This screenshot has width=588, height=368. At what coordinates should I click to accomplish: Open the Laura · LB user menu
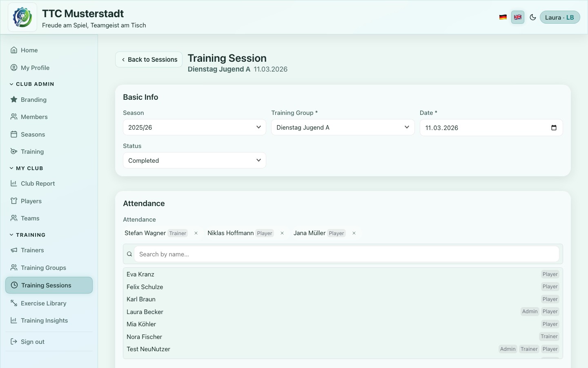560,17
